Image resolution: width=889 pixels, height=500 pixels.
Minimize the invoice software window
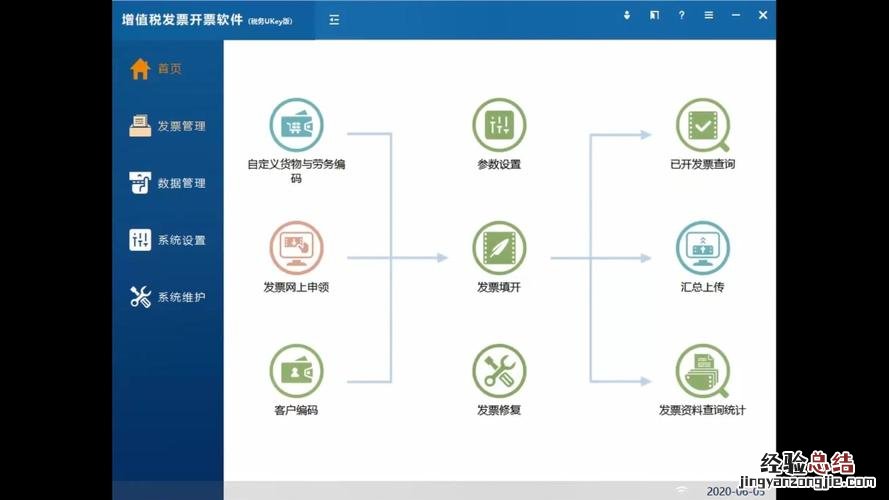[736, 15]
